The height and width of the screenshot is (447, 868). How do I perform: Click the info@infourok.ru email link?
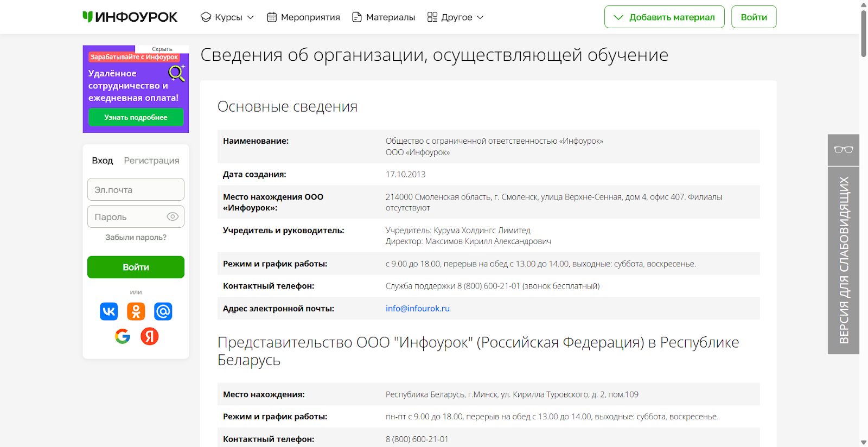(417, 308)
